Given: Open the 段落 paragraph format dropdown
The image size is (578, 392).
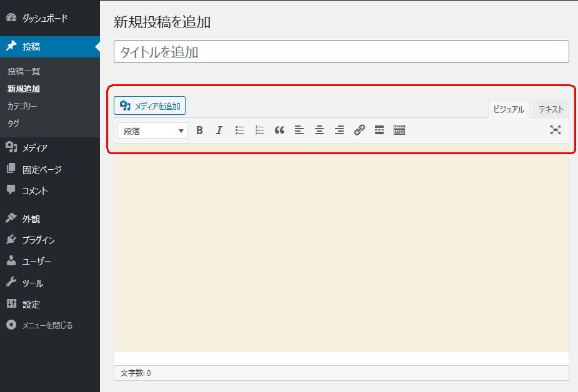Looking at the screenshot, I should [152, 130].
